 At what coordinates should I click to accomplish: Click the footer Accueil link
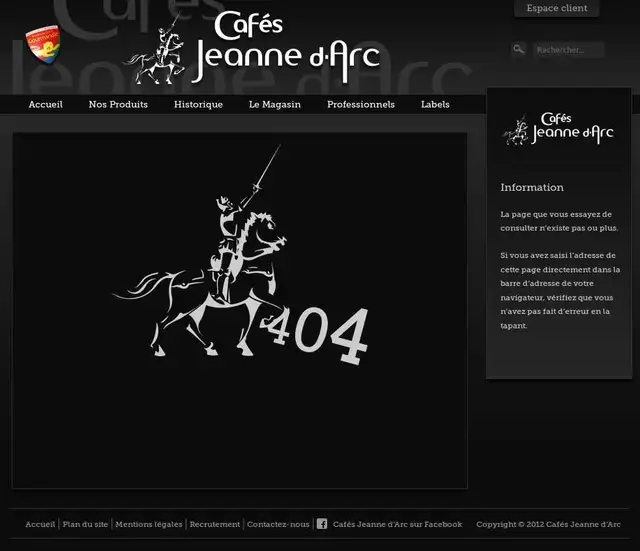(x=40, y=524)
